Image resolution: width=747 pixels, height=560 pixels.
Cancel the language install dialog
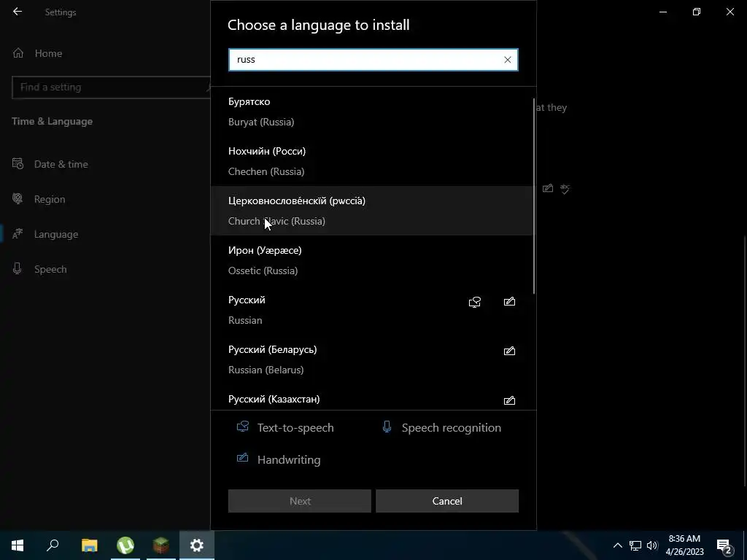(x=447, y=501)
